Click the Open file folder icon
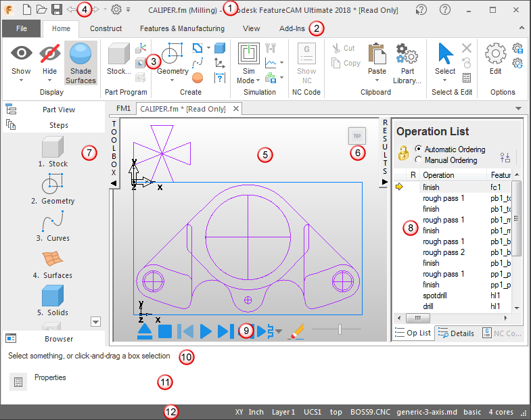 [x=42, y=9]
